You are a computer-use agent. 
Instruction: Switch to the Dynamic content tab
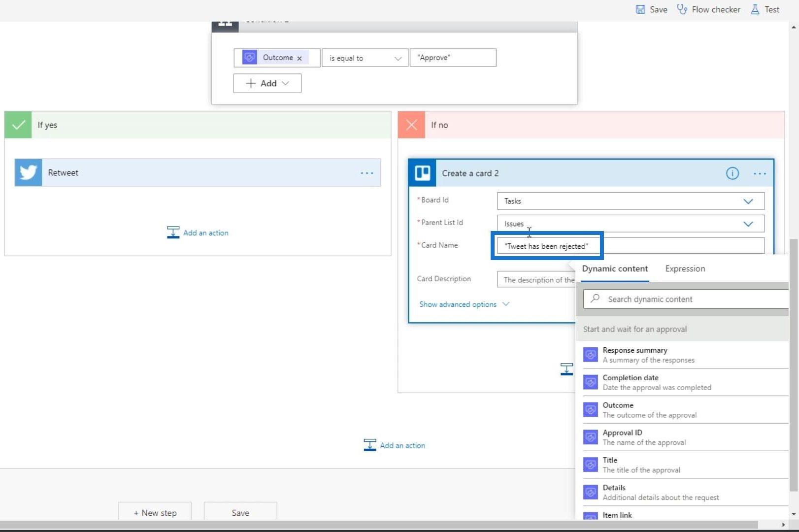615,268
